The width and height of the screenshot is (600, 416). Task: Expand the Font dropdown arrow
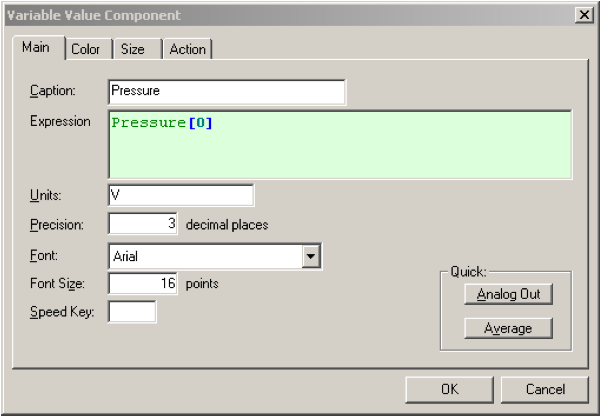pyautogui.click(x=311, y=256)
